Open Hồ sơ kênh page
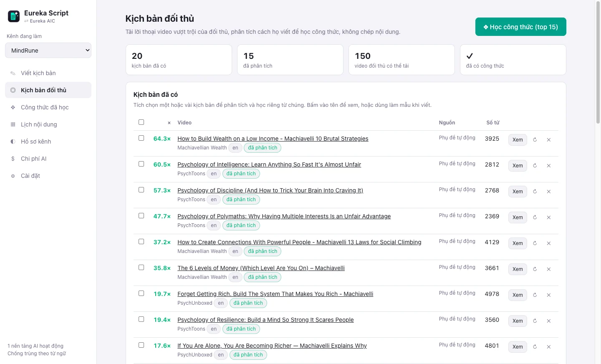The width and height of the screenshot is (601, 364). 48,142
